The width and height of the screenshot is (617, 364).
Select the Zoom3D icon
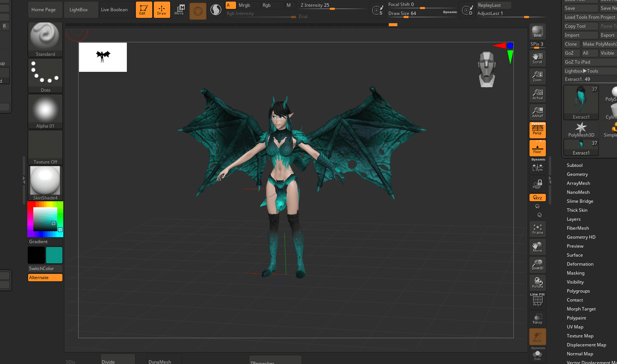point(538,265)
